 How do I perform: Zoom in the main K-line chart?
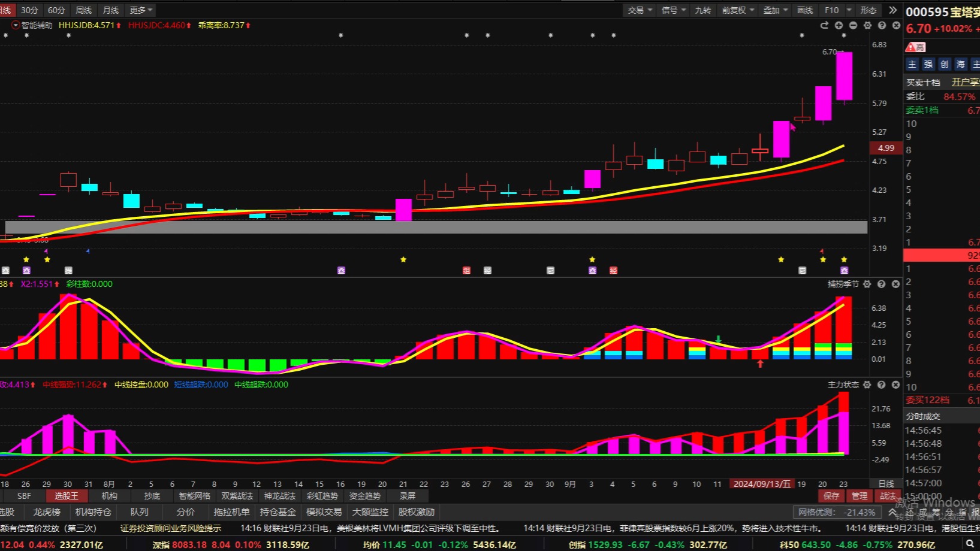[839, 25]
